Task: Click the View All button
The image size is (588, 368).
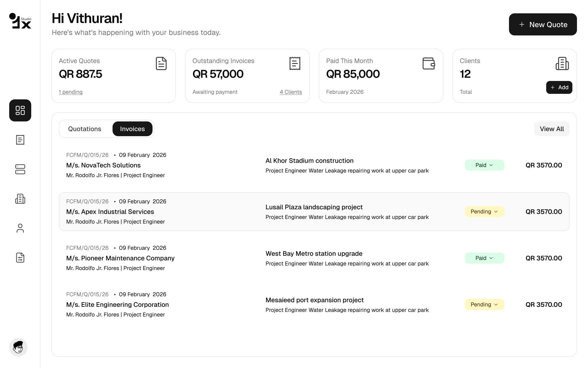Action: click(x=551, y=129)
